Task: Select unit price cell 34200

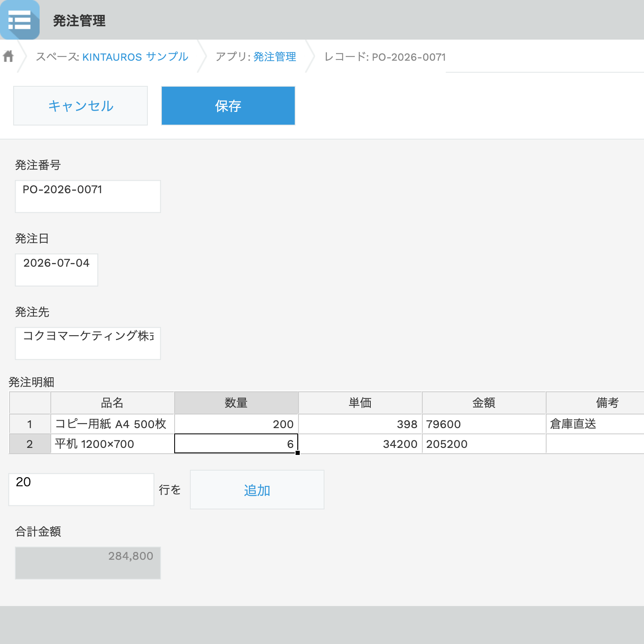Action: point(360,444)
